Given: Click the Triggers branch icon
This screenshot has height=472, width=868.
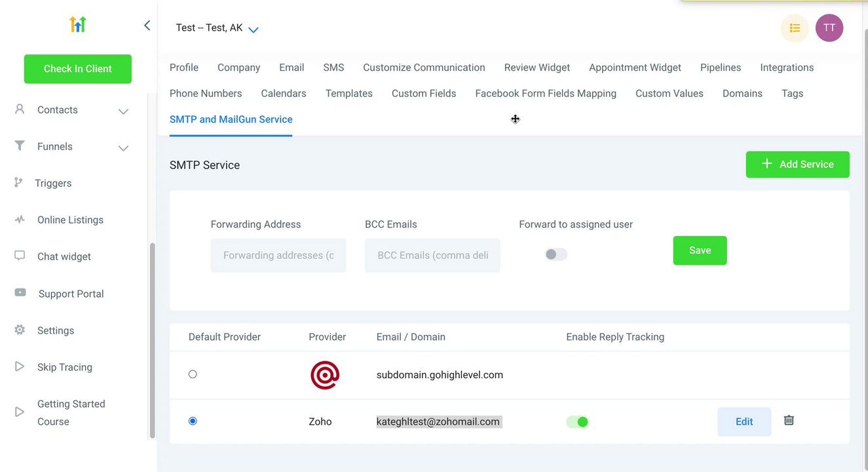Looking at the screenshot, I should (x=18, y=183).
